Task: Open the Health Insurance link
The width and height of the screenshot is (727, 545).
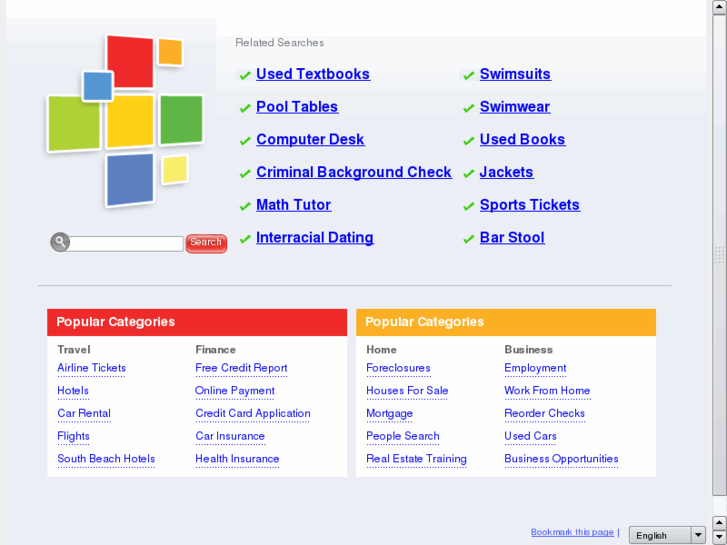Action: [x=237, y=459]
